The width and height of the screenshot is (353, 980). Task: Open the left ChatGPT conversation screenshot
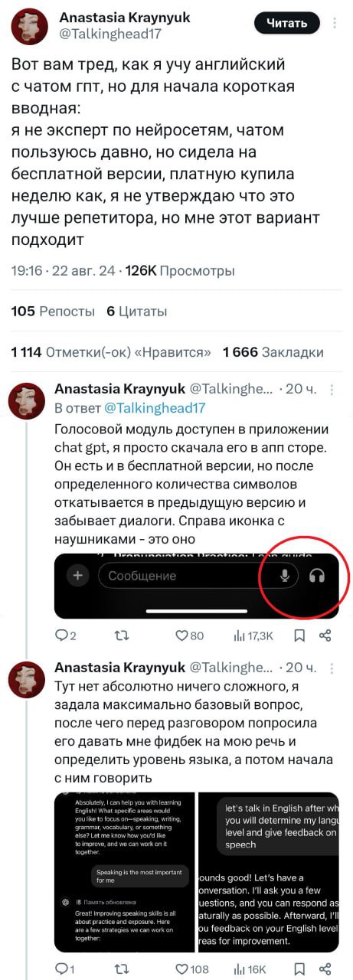pos(124,872)
